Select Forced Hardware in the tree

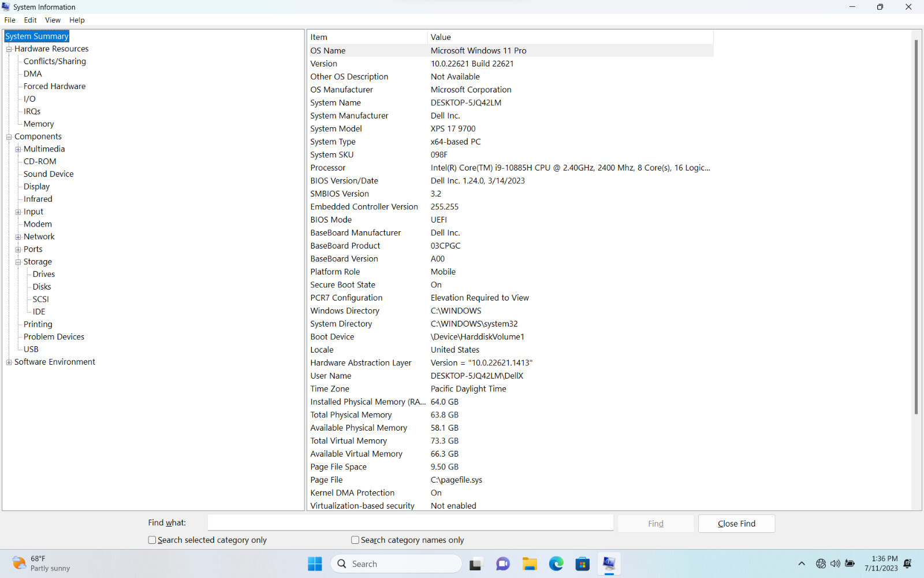pyautogui.click(x=55, y=86)
